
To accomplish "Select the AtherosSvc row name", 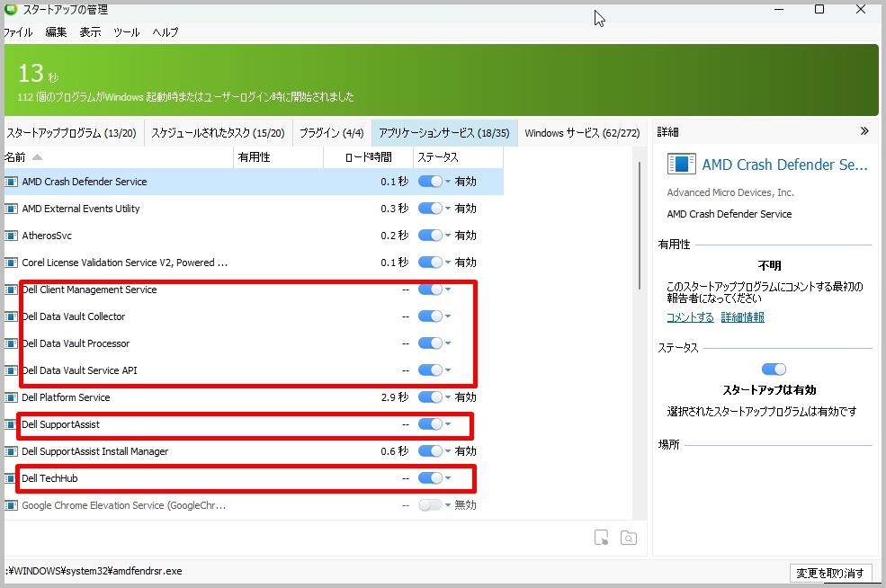I will [x=47, y=236].
